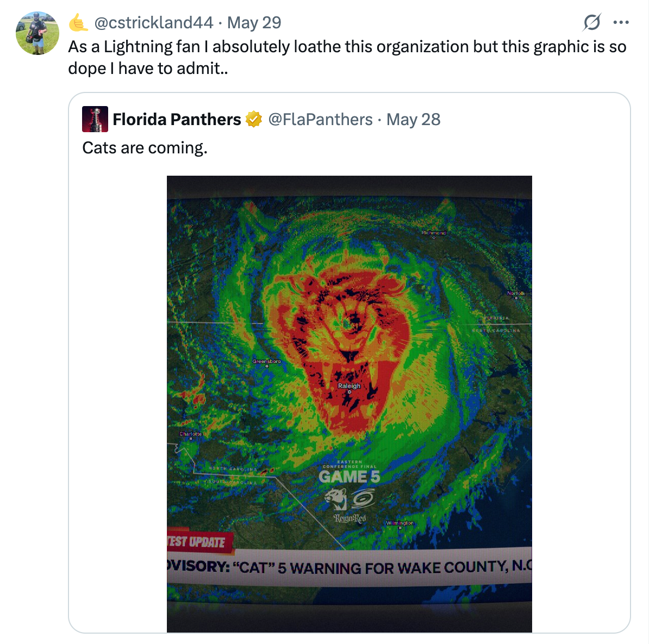This screenshot has height=644, width=649.
Task: Click the Raleigh map label in the image
Action: pyautogui.click(x=349, y=386)
